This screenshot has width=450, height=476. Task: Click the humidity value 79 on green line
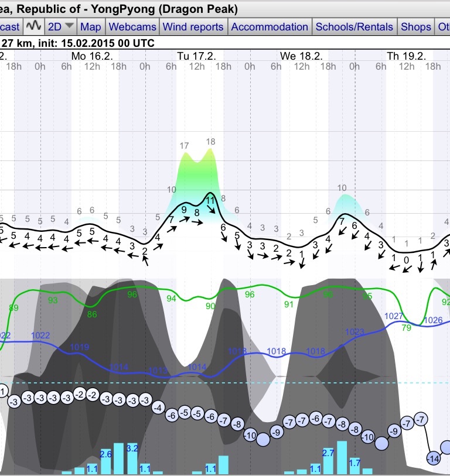[x=406, y=328]
